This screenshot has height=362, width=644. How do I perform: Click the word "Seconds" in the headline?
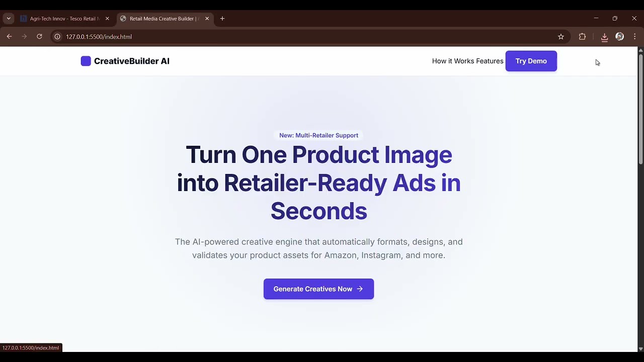[x=319, y=211]
